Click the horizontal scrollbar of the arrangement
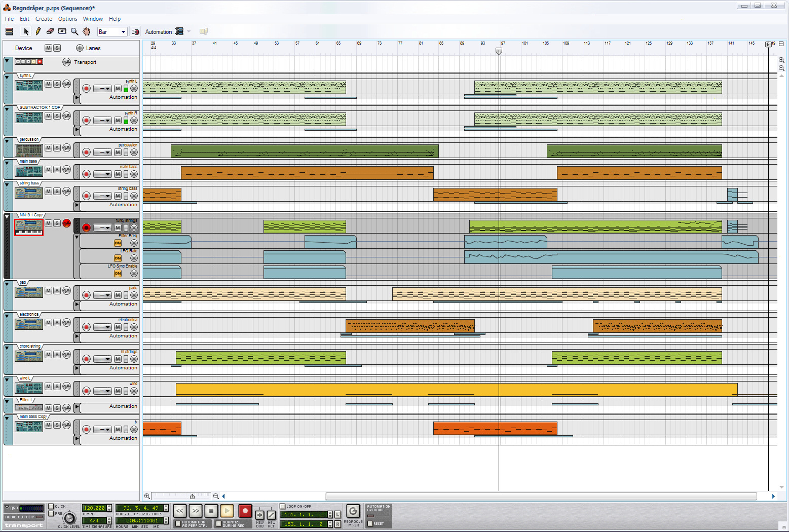The width and height of the screenshot is (789, 532). (x=541, y=497)
